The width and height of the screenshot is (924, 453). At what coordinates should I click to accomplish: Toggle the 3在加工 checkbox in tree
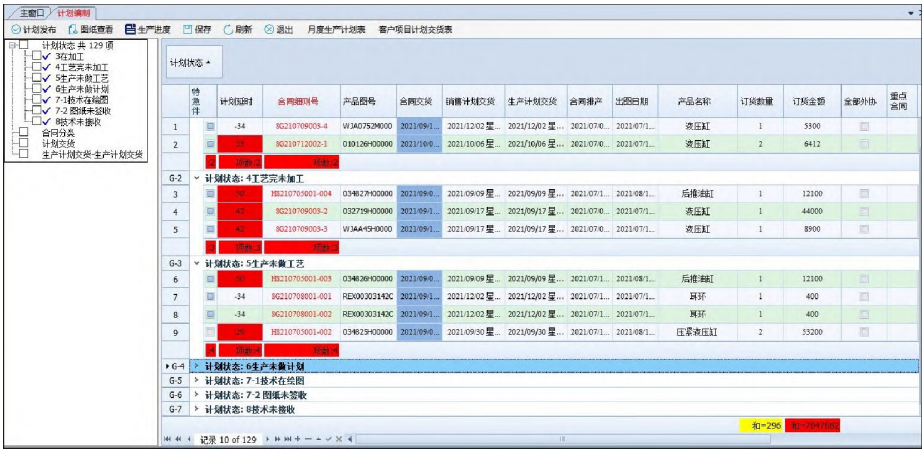pyautogui.click(x=35, y=57)
